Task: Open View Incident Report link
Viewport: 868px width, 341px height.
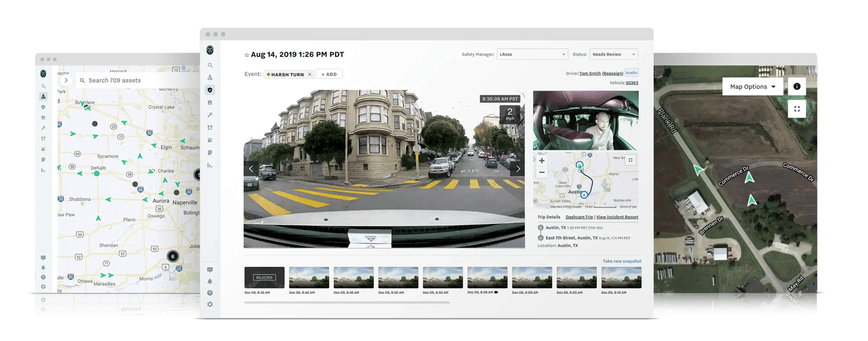Action: pos(617,217)
